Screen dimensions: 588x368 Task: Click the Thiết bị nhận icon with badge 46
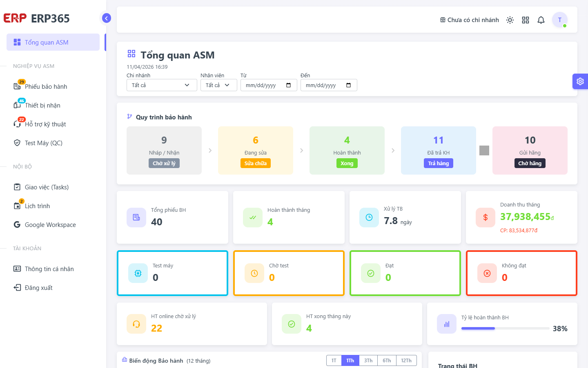17,105
